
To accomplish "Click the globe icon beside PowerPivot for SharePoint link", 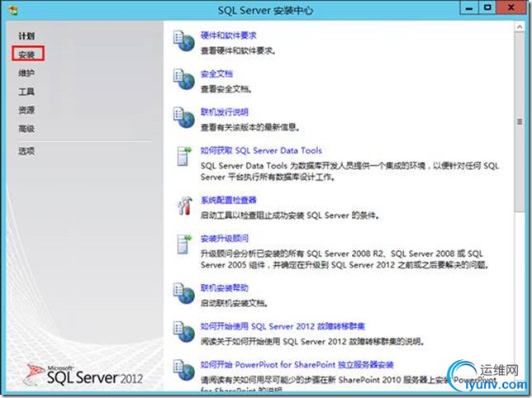I will click(184, 370).
